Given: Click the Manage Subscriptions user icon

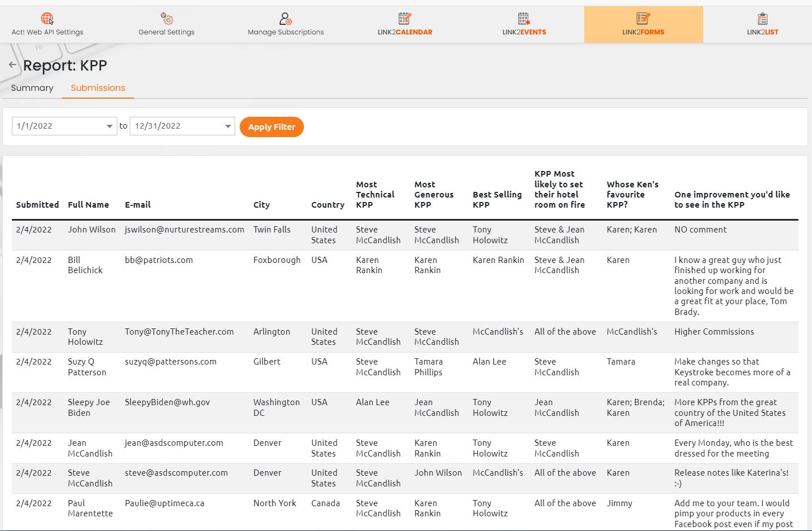Looking at the screenshot, I should [x=285, y=19].
